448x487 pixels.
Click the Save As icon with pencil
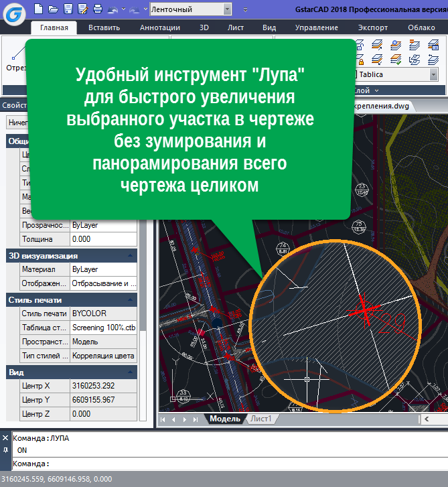(82, 9)
